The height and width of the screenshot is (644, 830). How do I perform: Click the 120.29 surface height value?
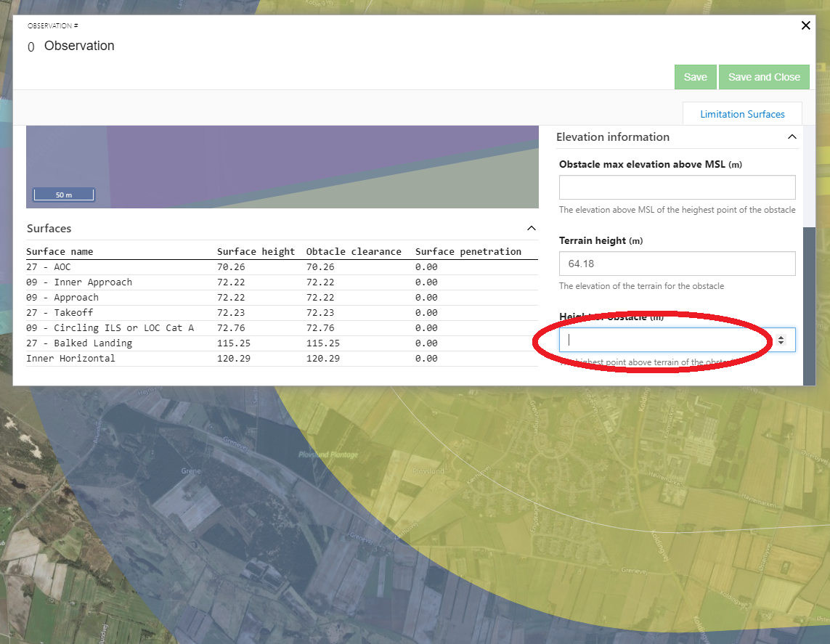(233, 359)
